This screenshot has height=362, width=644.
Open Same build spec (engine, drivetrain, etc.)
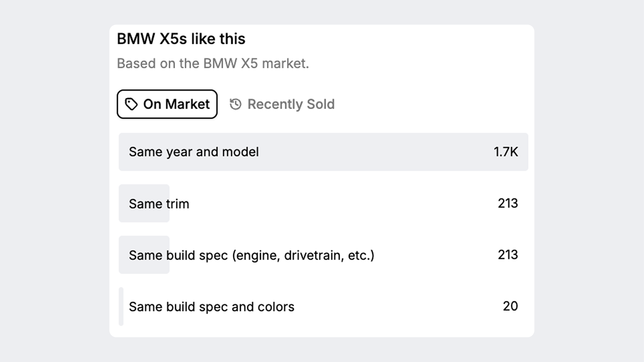[252, 255]
